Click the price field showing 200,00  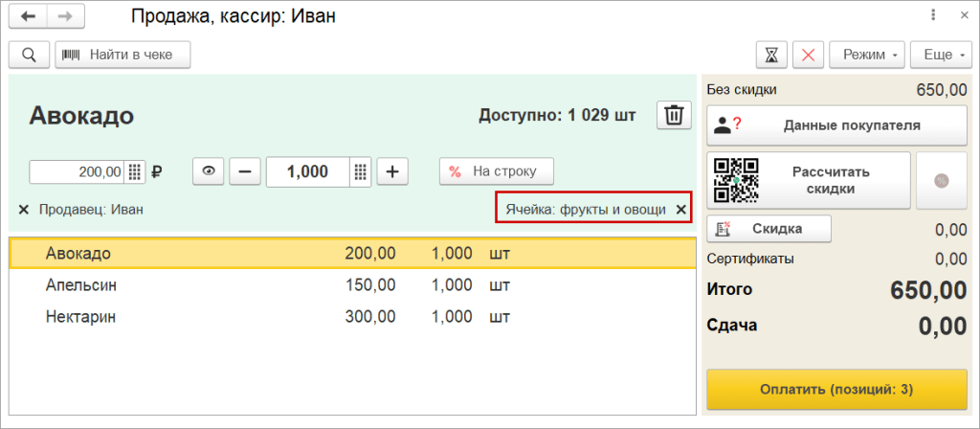tap(78, 172)
